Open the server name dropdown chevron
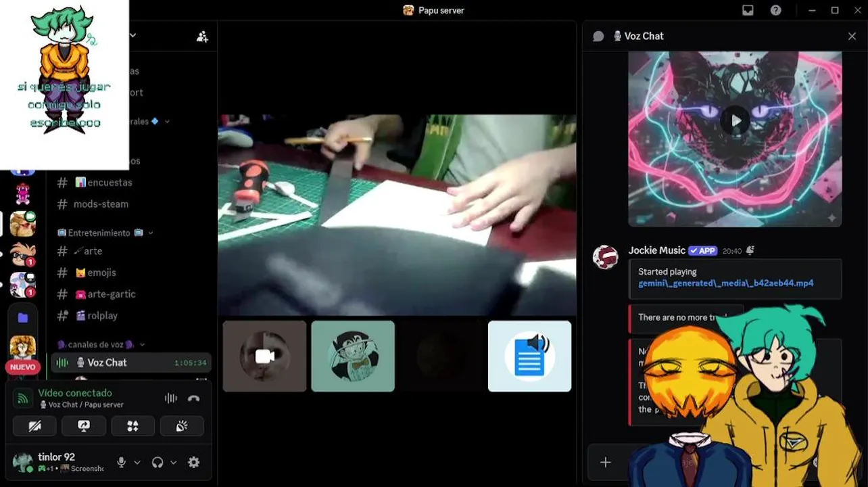The image size is (868, 487). [133, 35]
